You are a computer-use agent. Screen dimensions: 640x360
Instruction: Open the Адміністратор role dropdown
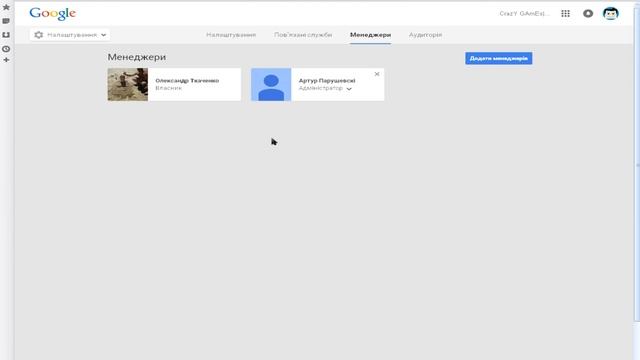(x=325, y=88)
